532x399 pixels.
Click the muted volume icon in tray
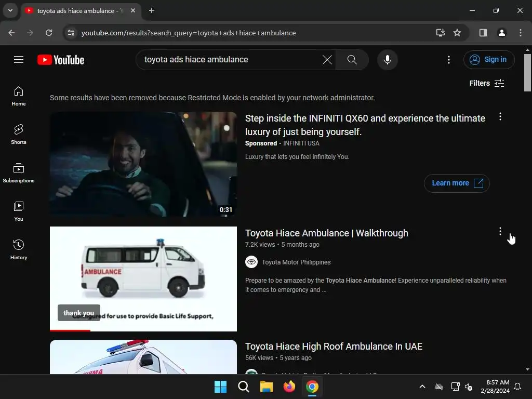tap(469, 387)
